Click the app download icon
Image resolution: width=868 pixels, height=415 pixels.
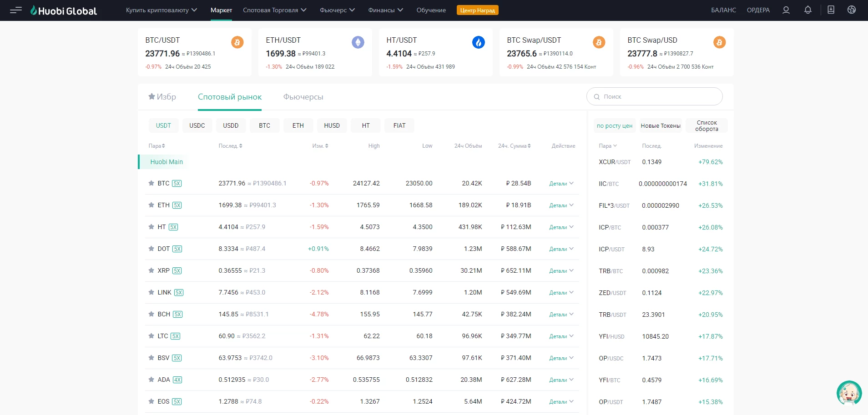pos(831,10)
